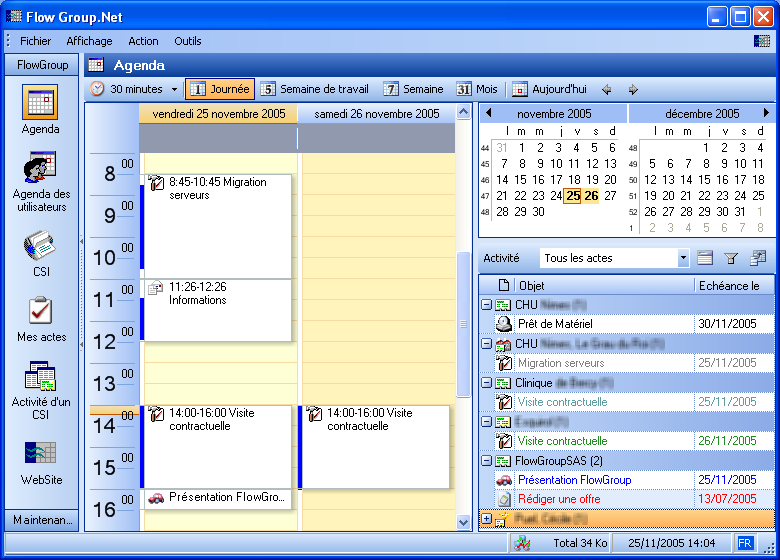Switch to Journée day view
780x560 pixels.
click(x=219, y=89)
